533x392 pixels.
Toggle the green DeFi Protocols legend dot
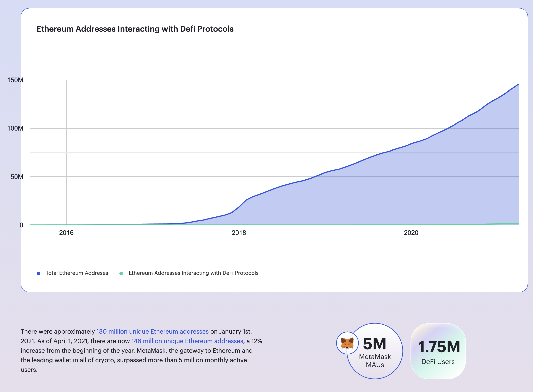(121, 273)
